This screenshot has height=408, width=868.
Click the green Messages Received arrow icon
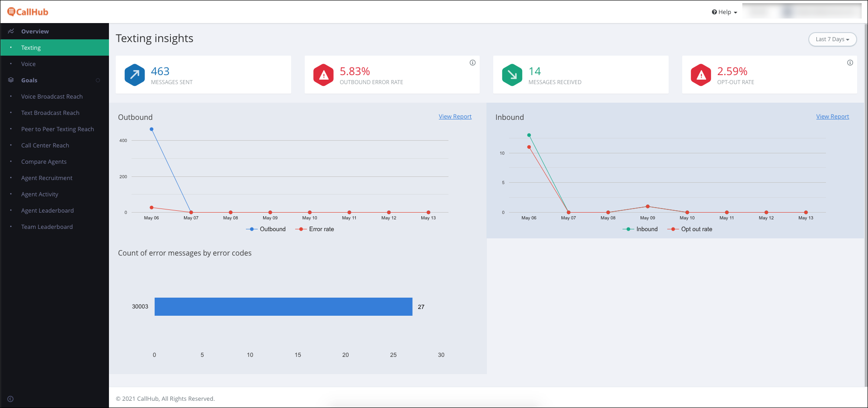pos(512,75)
